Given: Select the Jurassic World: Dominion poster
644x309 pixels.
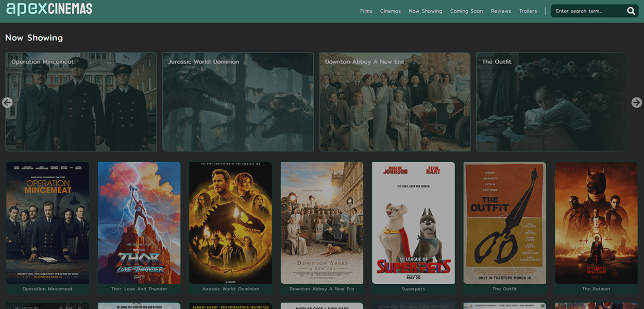Looking at the screenshot, I should pos(230,222).
